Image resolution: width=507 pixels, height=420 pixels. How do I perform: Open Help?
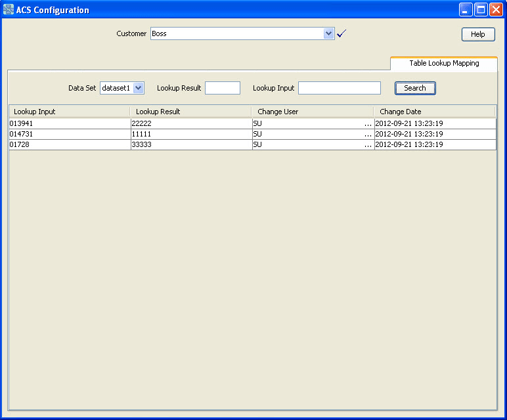478,34
